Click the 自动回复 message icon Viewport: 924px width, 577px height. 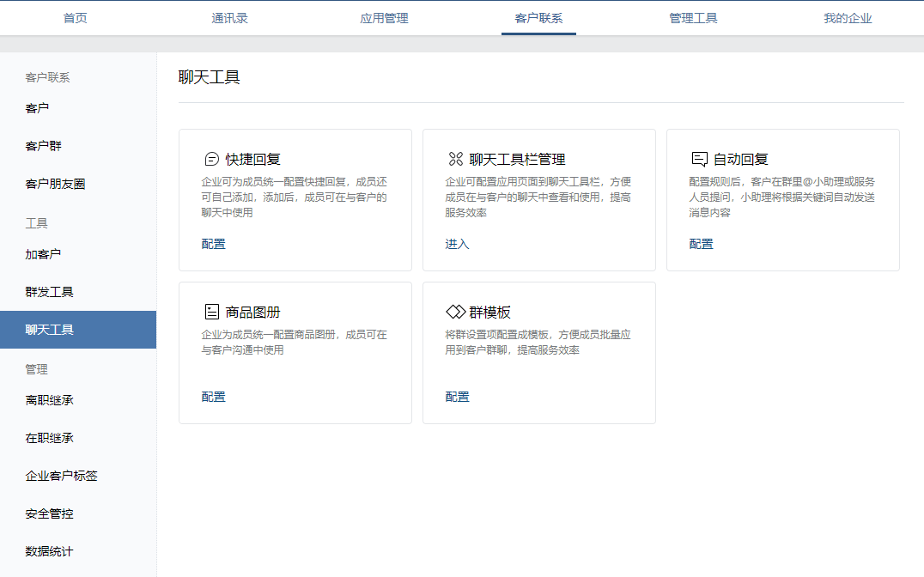(699, 159)
